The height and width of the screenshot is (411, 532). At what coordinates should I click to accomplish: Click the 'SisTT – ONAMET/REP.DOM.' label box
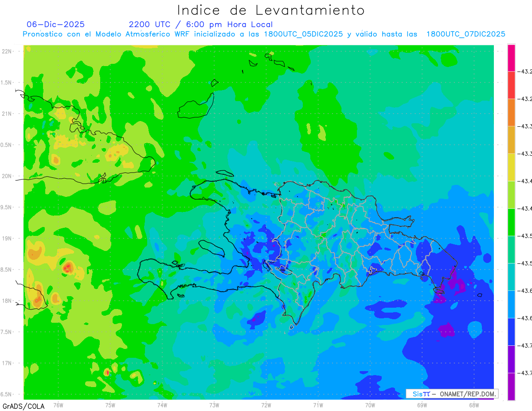(452, 394)
